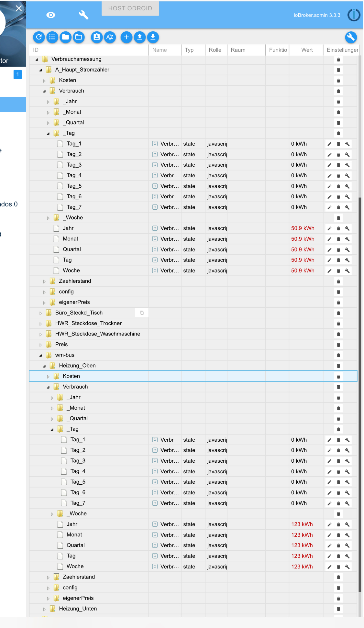The width and height of the screenshot is (364, 628).
Task: Click the ioBroker.admin 3.3.3 version text
Action: (317, 15)
